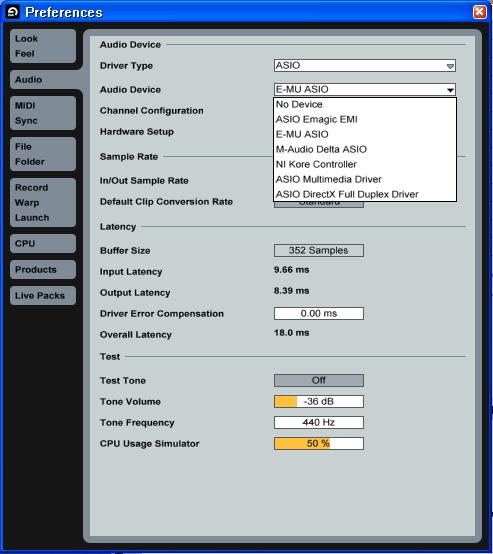Image resolution: width=493 pixels, height=554 pixels.
Task: Edit the Driver Error Compensation field
Action: [x=319, y=313]
